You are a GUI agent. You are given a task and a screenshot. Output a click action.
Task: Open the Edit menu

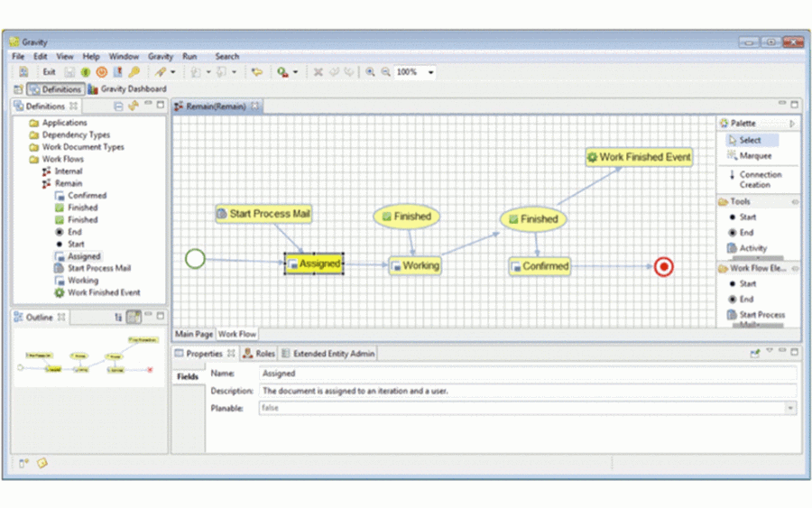41,57
